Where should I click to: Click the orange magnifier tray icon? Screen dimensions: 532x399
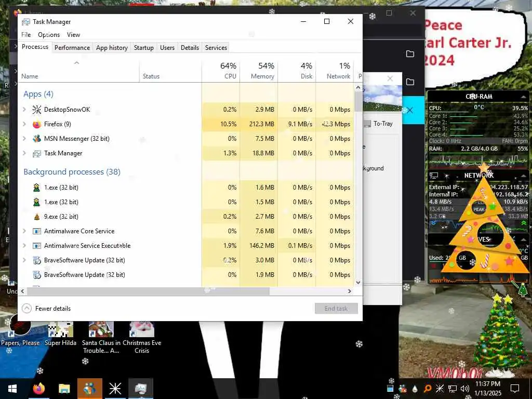pyautogui.click(x=428, y=389)
